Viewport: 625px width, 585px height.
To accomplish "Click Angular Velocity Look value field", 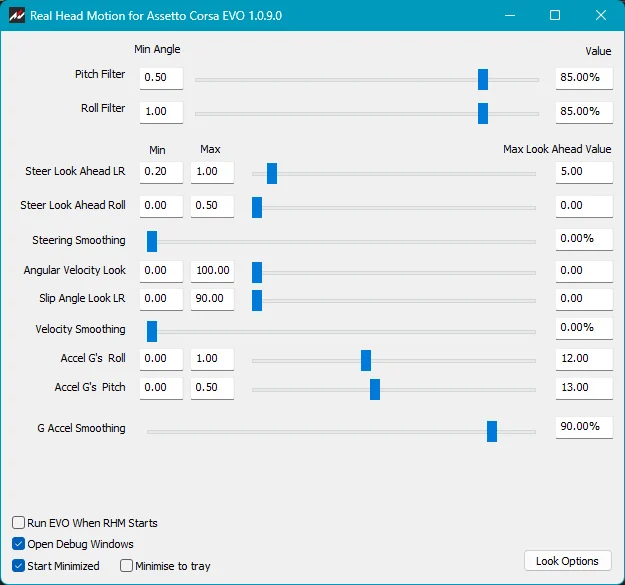I will click(584, 271).
